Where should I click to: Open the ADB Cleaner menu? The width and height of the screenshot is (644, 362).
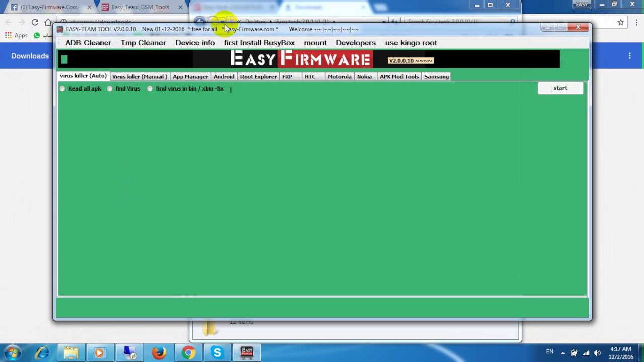coord(88,43)
